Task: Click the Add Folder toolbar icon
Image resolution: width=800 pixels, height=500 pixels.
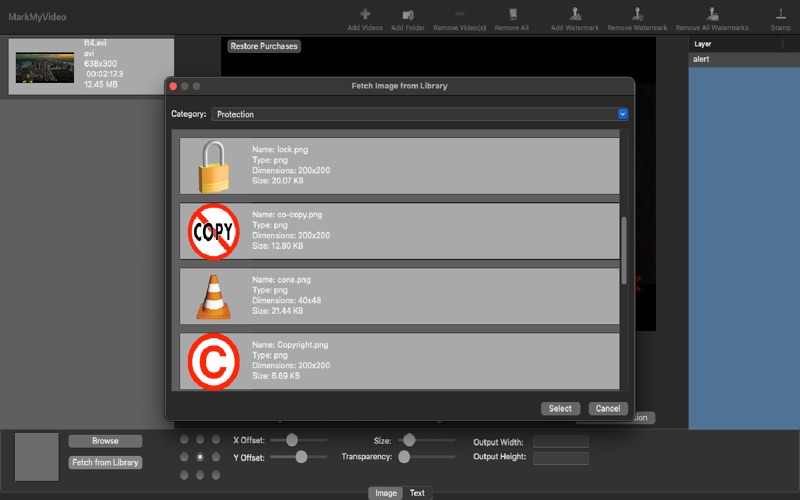Action: click(x=408, y=15)
